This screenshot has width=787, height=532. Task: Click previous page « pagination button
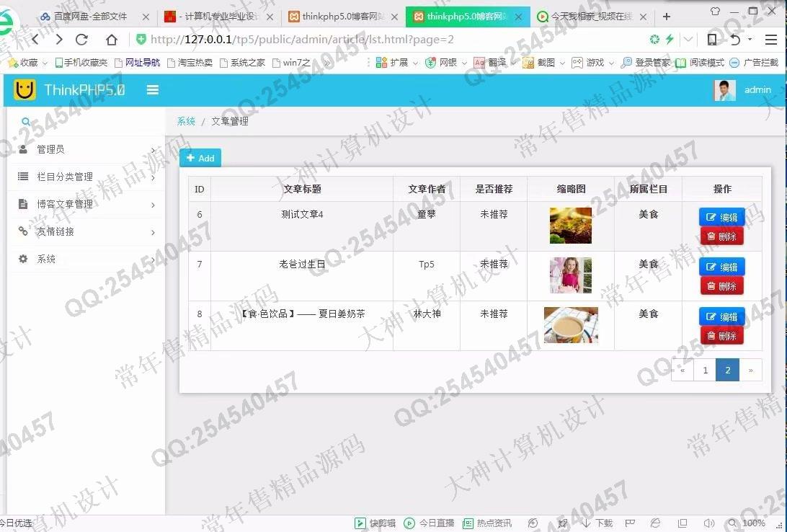click(682, 371)
